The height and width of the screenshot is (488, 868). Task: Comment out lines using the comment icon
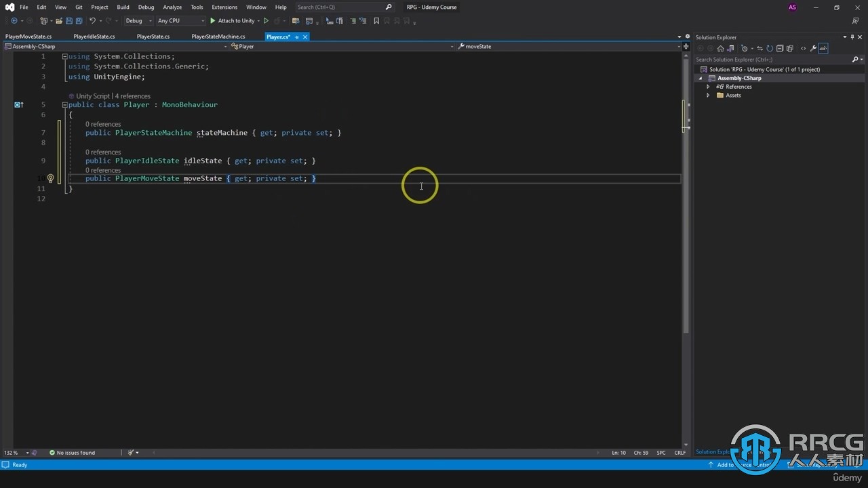353,20
